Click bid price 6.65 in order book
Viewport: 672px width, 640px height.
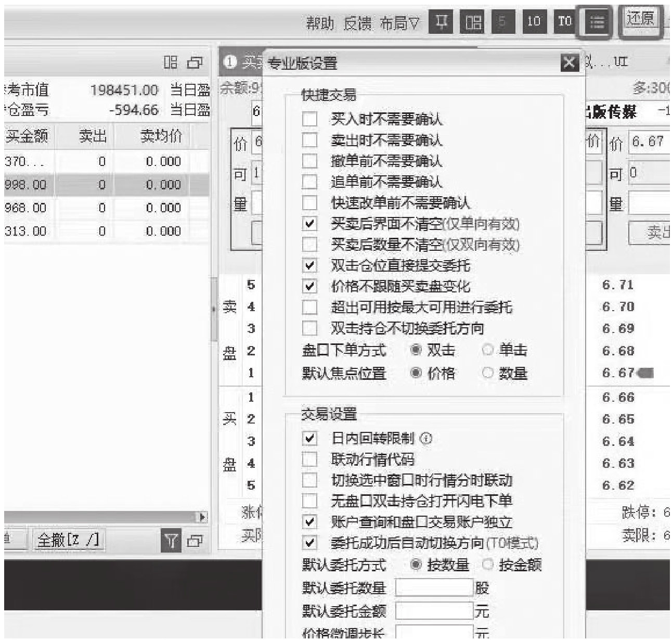pyautogui.click(x=618, y=419)
